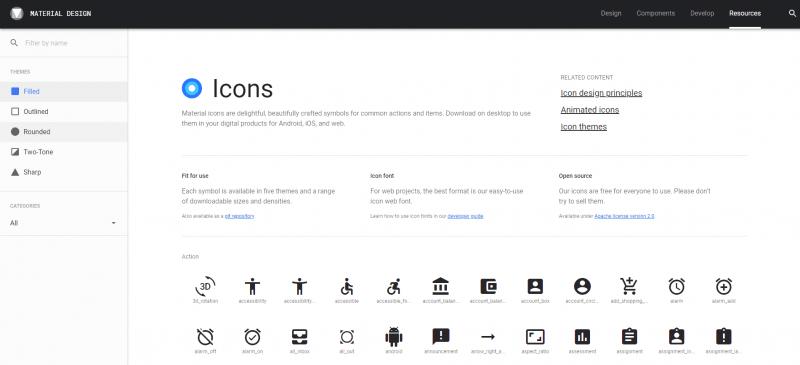800x365 pixels.
Task: Click the MATERIAL DESIGN title text
Action: click(x=61, y=14)
